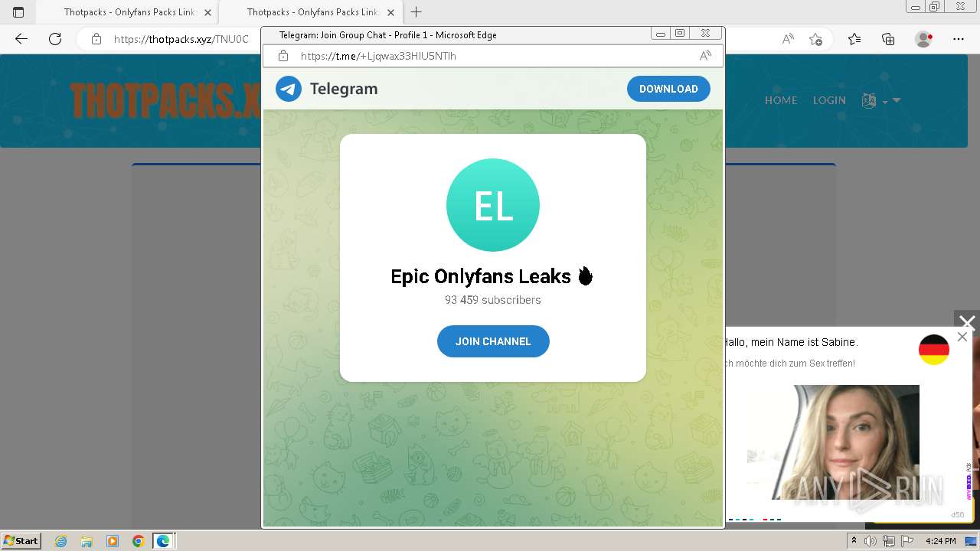Open a new tab with plus button
The width and height of the screenshot is (980, 551).
(416, 12)
